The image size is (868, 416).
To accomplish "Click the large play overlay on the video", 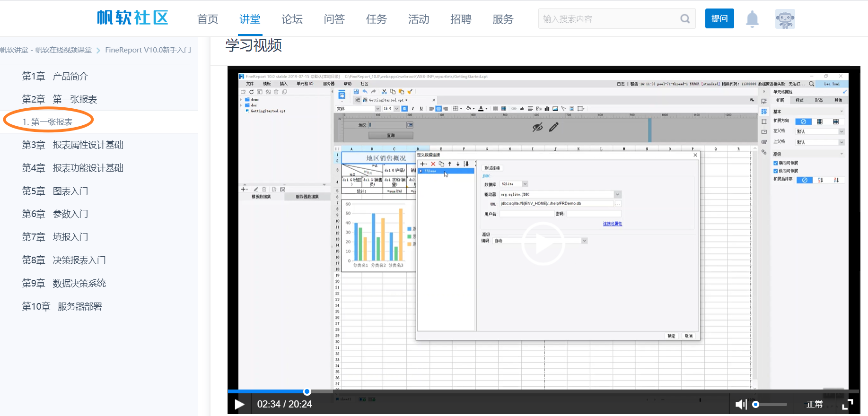I will [x=543, y=244].
